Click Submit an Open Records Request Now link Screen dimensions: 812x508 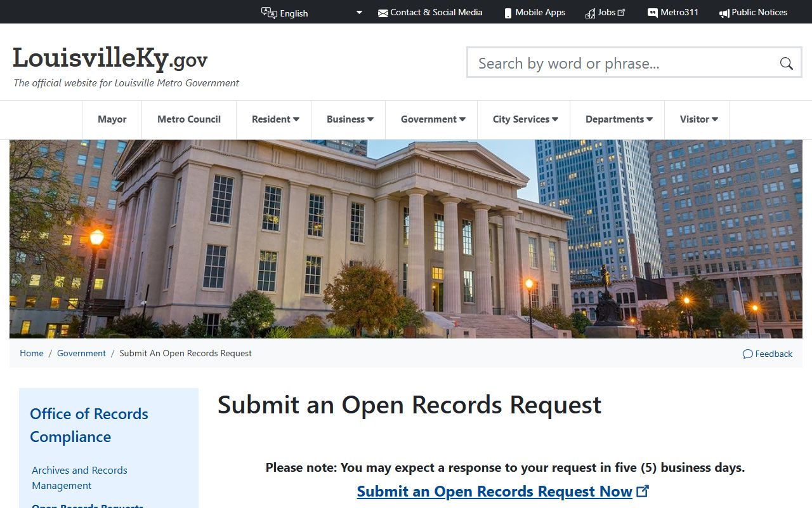pos(495,491)
